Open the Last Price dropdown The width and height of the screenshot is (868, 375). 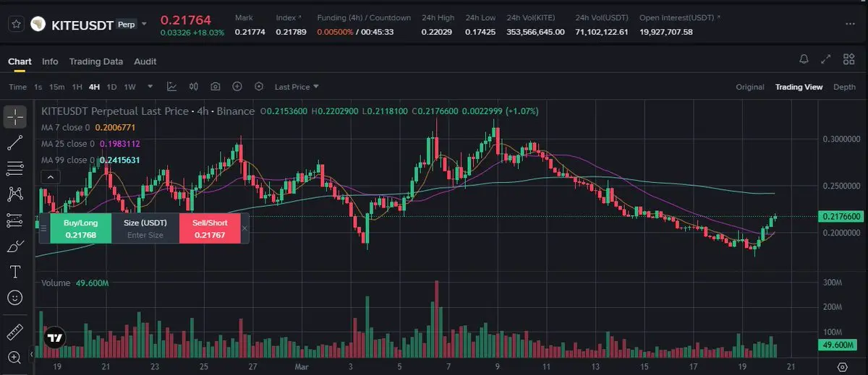[x=297, y=87]
